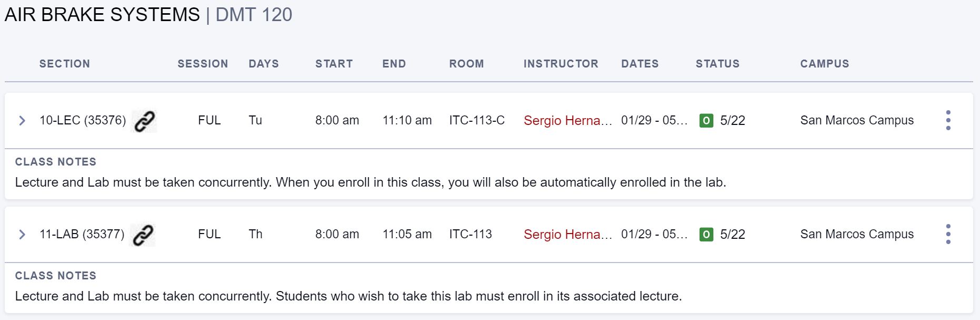Screen dimensions: 980x320
Task: Click the INSTRUCTOR column header
Action: click(x=561, y=64)
